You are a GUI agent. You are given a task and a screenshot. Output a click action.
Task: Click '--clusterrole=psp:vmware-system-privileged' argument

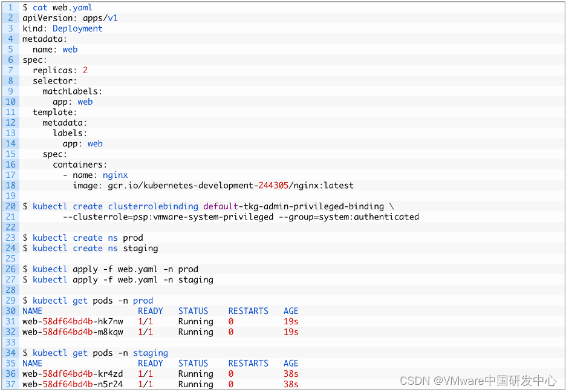[x=168, y=217]
